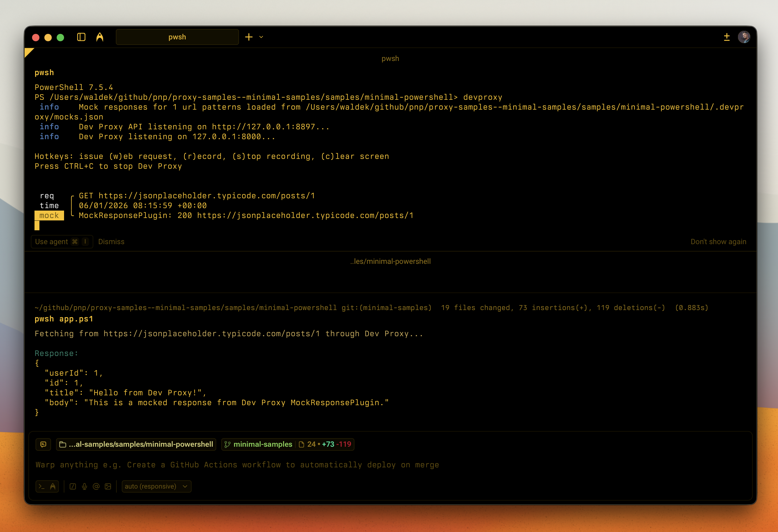
Task: Click the @ mention icon in the input bar
Action: coord(96,486)
